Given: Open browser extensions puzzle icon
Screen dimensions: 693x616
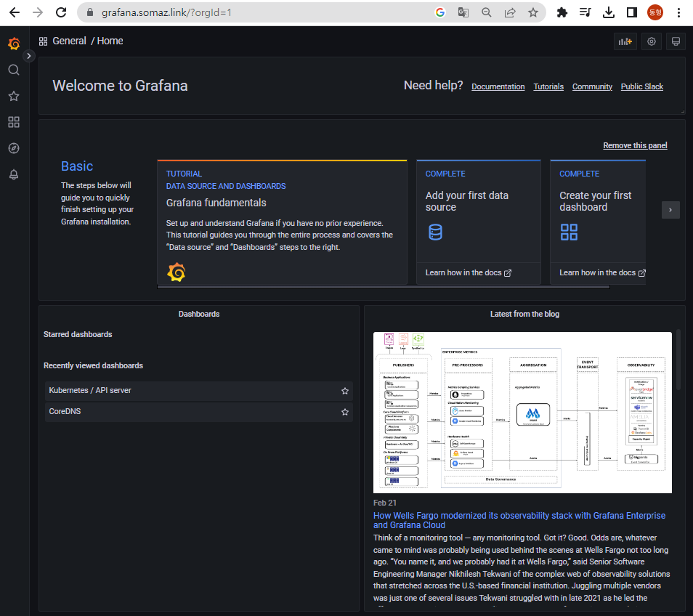Looking at the screenshot, I should pyautogui.click(x=562, y=12).
